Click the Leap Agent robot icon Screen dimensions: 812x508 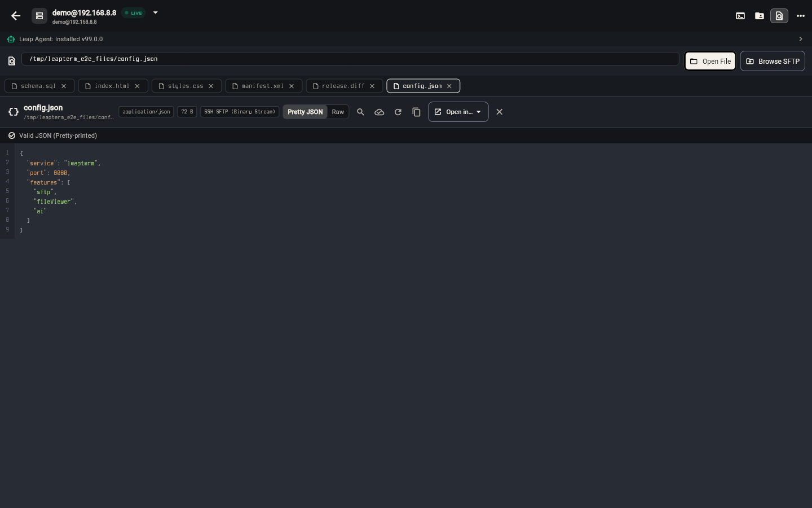(11, 39)
